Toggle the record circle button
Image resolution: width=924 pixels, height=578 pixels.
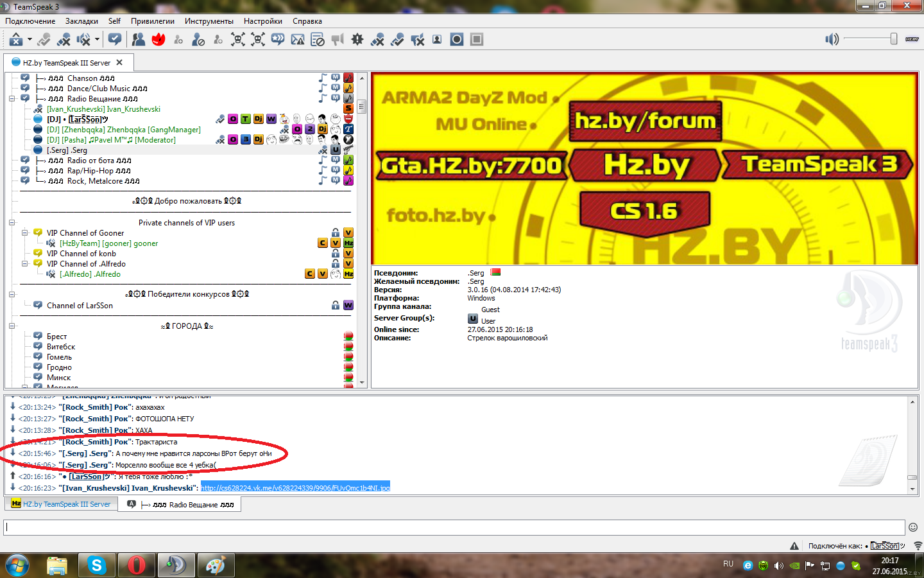457,39
